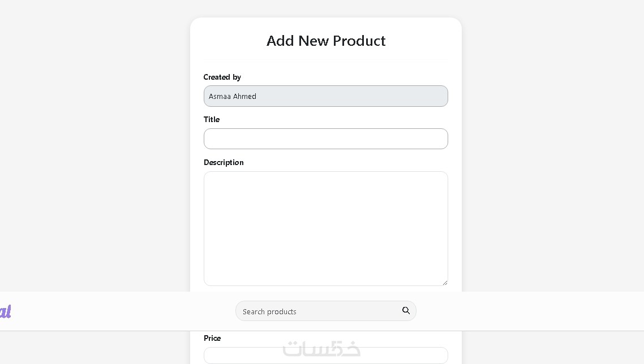Click the Add New Product heading
Viewport: 644px width, 364px height.
coord(326,41)
